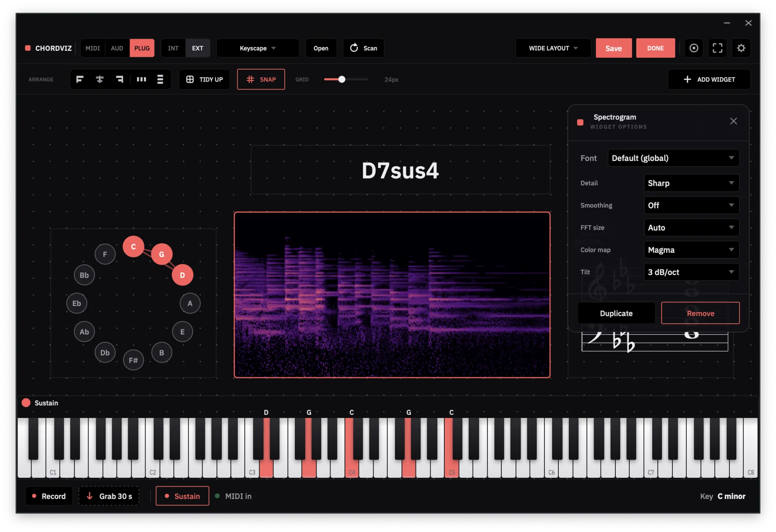Align widgets to the right edge
Screen dimensions: 776x532
(120, 80)
